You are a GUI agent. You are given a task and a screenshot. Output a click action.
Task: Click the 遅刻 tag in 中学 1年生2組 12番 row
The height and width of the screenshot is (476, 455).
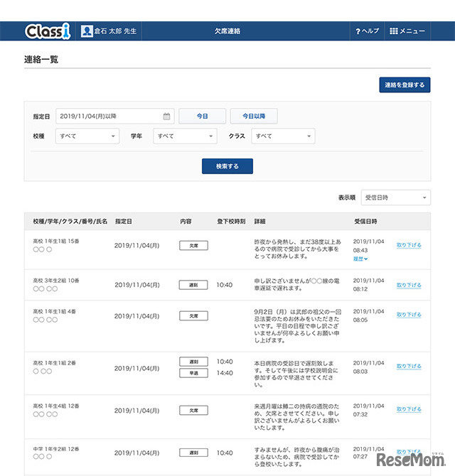pos(194,453)
